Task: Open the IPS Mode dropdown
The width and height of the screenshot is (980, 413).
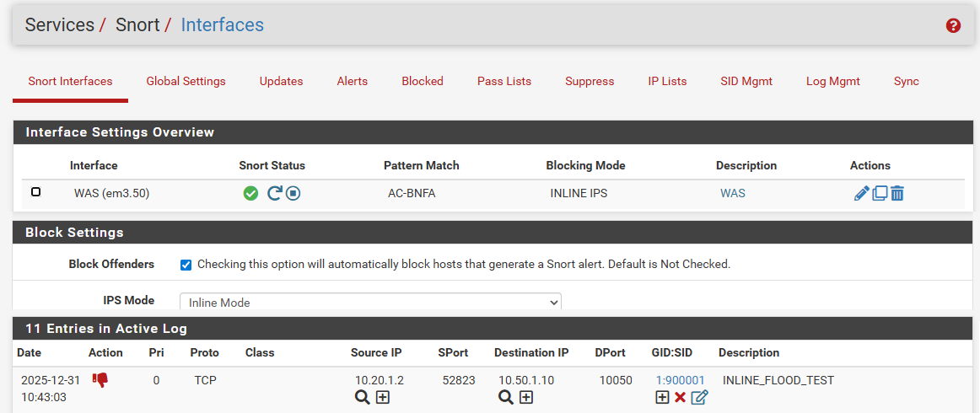Action: (x=370, y=302)
